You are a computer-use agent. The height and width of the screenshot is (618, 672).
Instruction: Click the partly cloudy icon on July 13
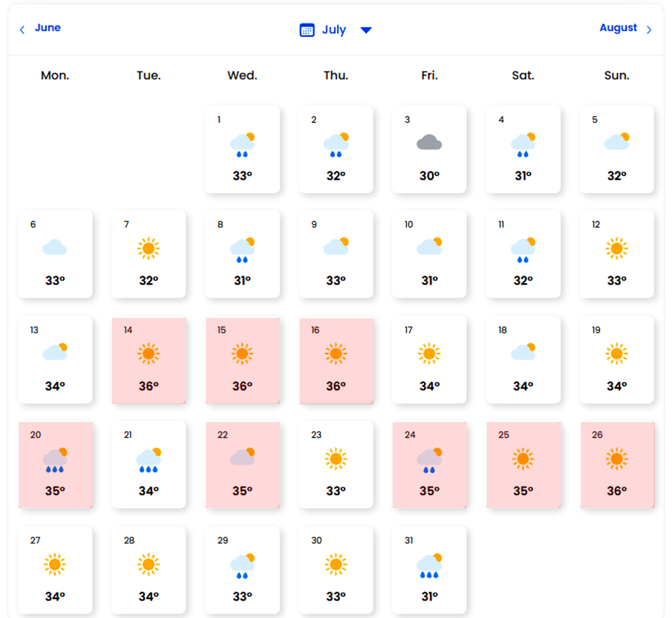pos(55,352)
